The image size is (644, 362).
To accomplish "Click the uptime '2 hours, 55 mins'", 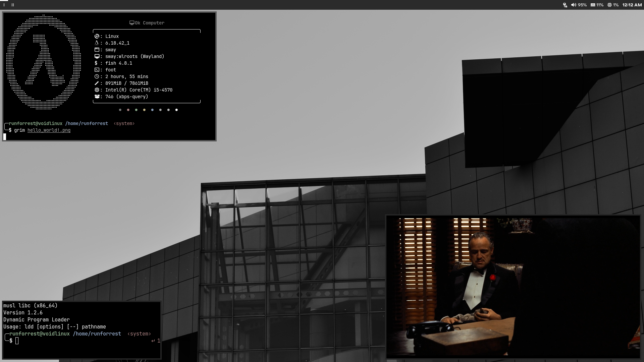I will [127, 76].
